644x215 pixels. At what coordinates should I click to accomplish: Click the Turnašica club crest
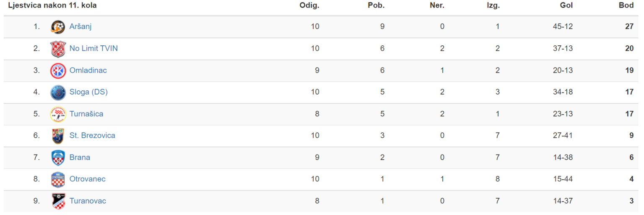58,114
